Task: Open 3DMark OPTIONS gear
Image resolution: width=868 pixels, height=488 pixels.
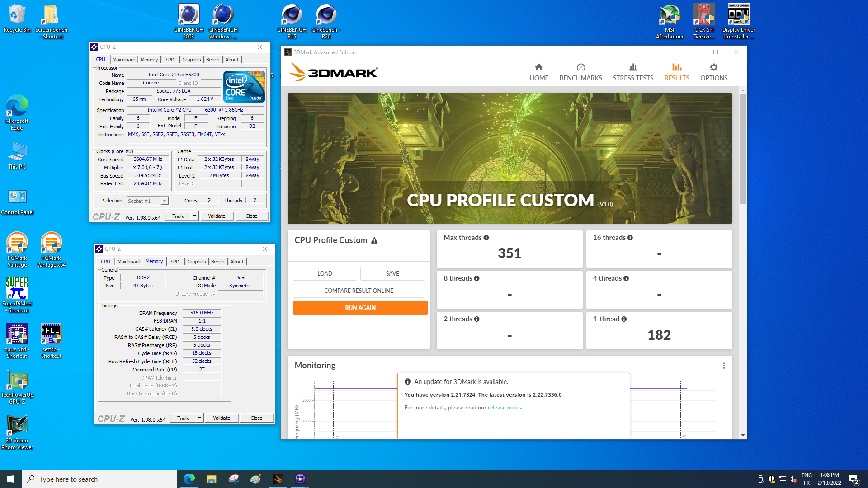Action: click(x=713, y=72)
